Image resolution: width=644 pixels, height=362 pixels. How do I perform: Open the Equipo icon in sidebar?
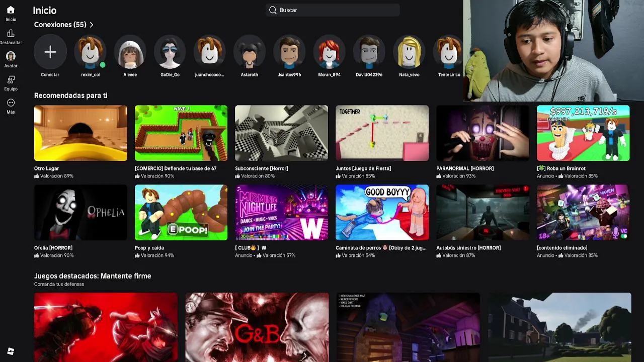pos(11,79)
